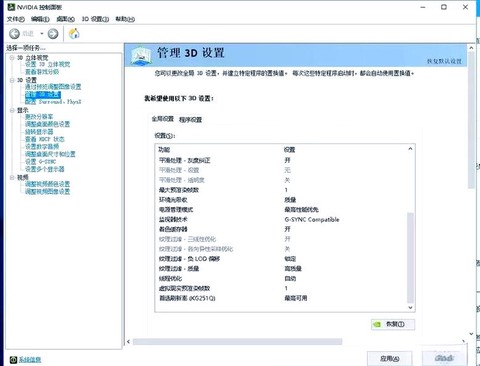Image resolution: width=480 pixels, height=366 pixels.
Task: Select the highlighted 管理 3D 设置 tree item
Action: point(43,94)
